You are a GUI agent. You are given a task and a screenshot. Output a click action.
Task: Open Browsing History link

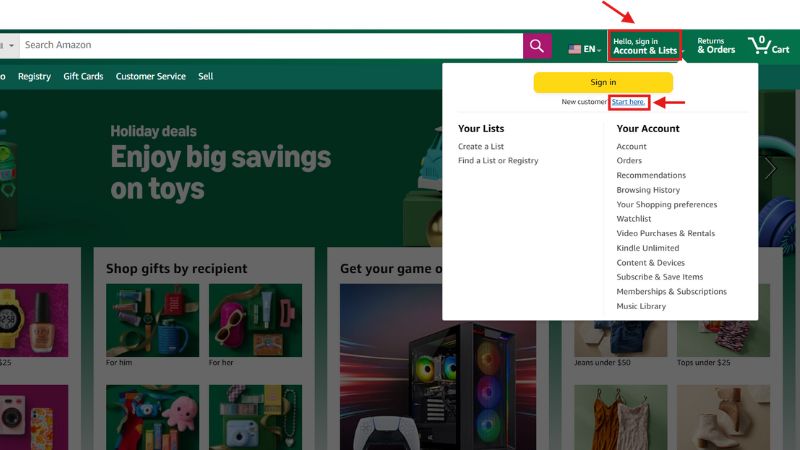[x=648, y=190]
